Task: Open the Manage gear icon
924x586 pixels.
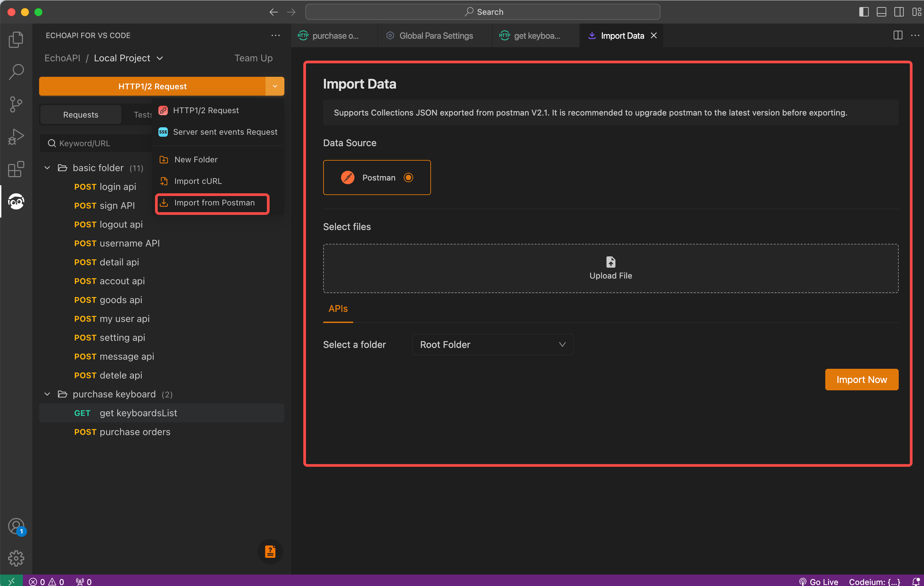Action: (x=16, y=558)
